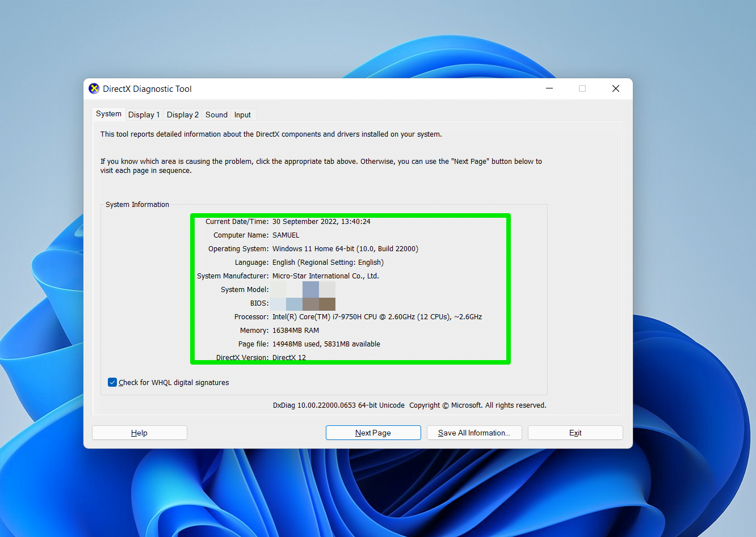Open the Display 2 tab
Viewport: 756px width, 537px height.
[183, 115]
